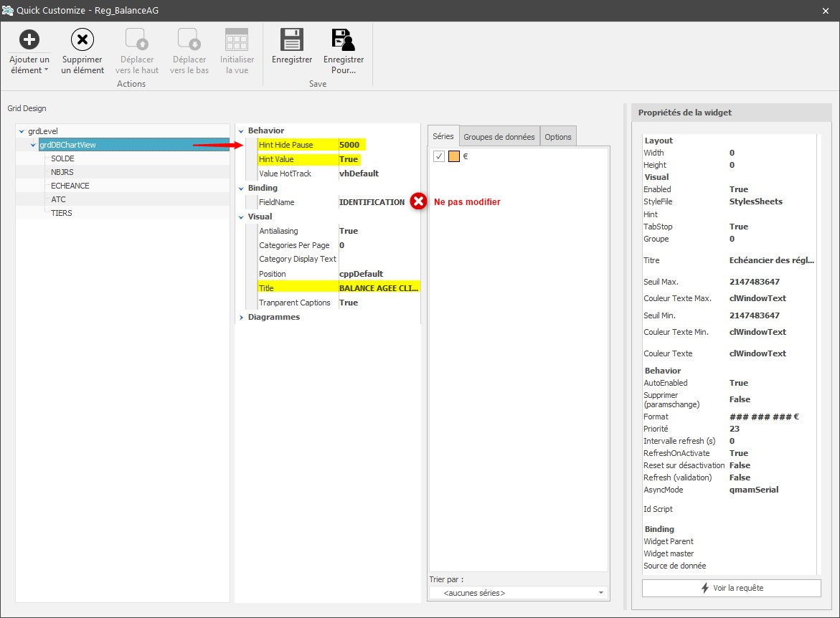This screenshot has width=840, height=618.
Task: Click the Enregistrer Pour... icon
Action: [x=344, y=39]
